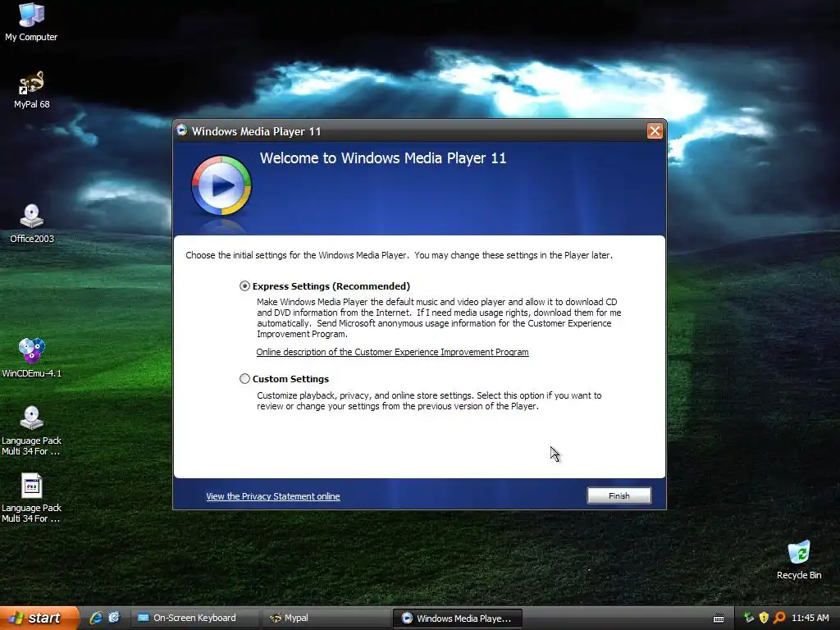
Task: Click orange magnifier tray icon
Action: 779,618
